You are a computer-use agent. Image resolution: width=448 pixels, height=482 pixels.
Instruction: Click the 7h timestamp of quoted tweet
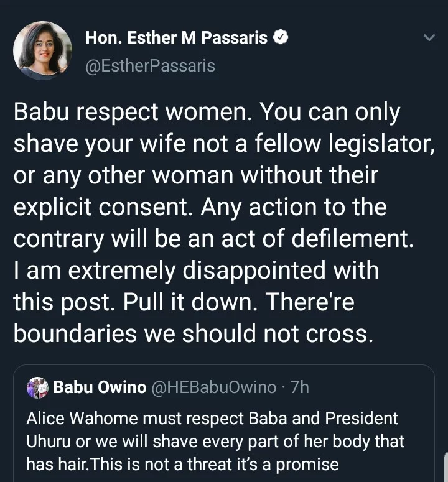click(x=299, y=387)
